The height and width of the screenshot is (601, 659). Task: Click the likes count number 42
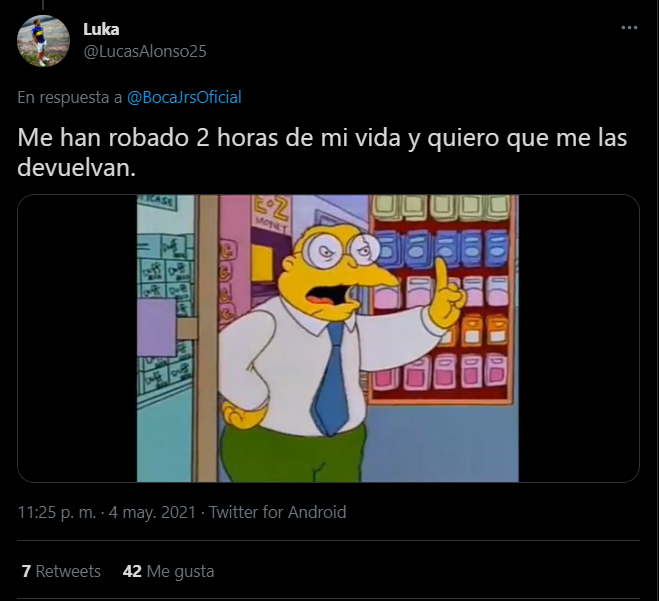click(132, 571)
